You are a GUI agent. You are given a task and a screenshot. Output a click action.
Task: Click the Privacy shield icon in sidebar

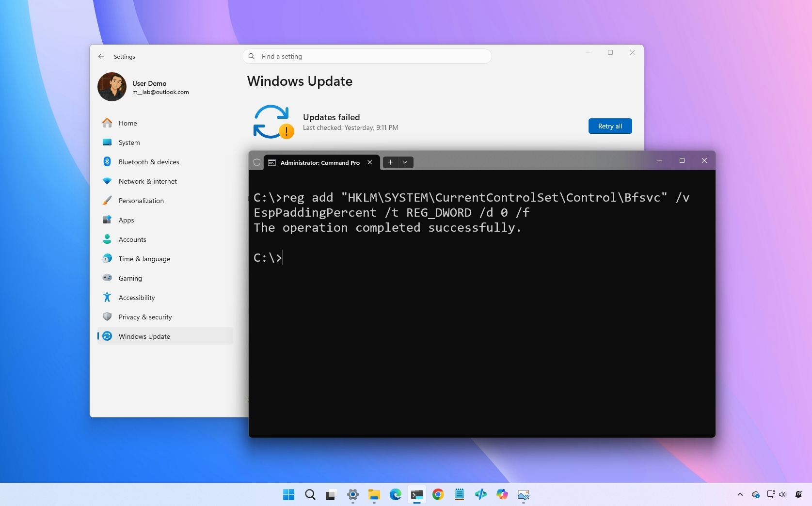(x=107, y=316)
